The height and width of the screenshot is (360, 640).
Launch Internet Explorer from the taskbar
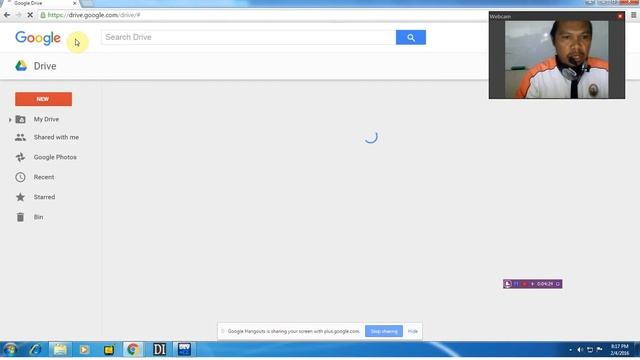(36, 349)
